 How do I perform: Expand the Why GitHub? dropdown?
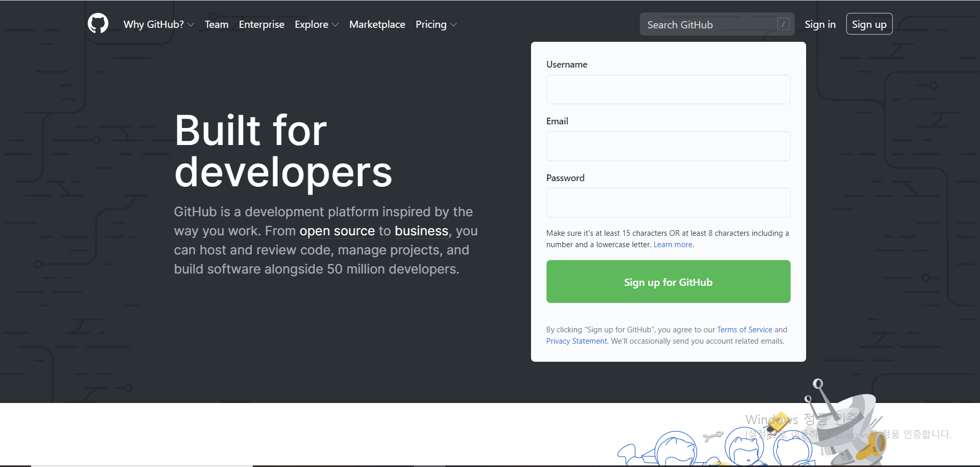(159, 24)
